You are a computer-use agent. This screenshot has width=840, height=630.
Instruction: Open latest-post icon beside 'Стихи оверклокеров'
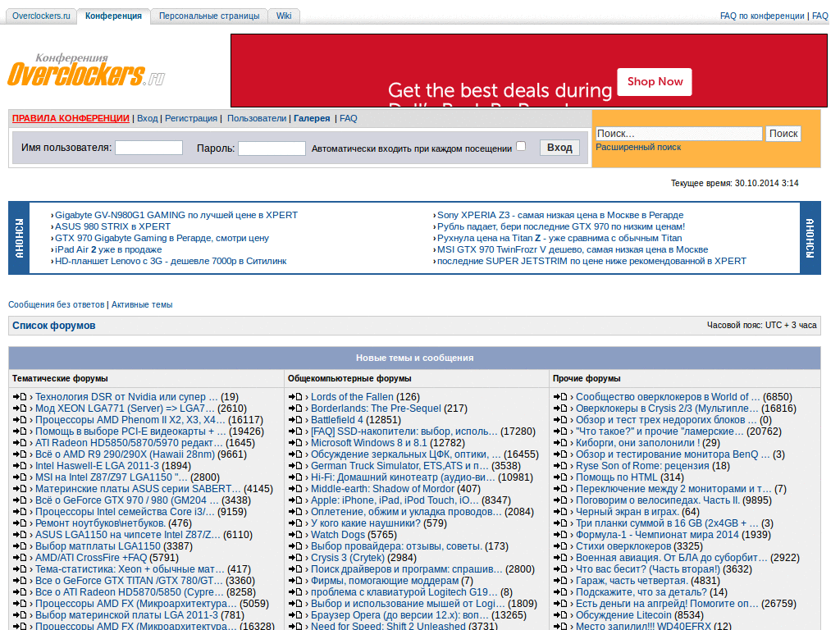click(560, 546)
